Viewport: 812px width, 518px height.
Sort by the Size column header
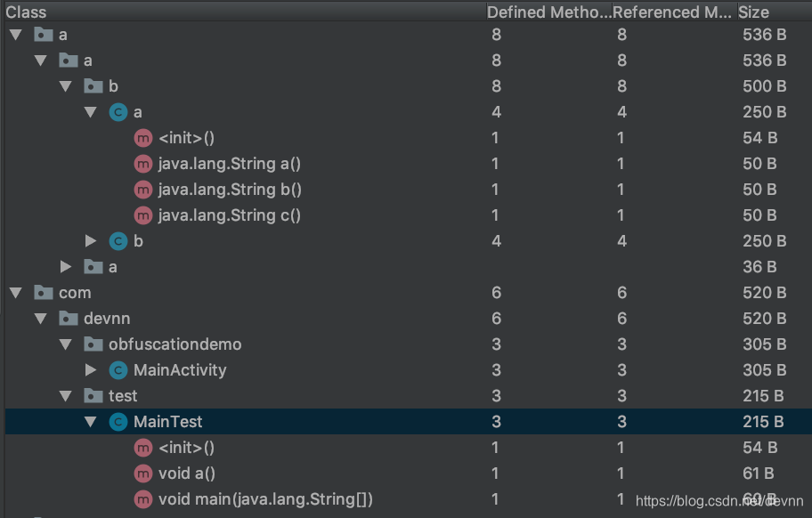click(x=754, y=12)
